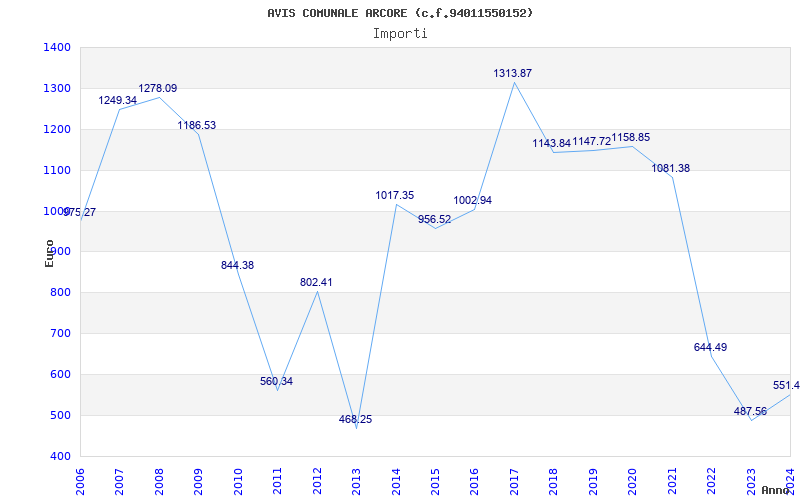Click the 2018 x-axis year label
This screenshot has height=500, width=800.
coord(554,482)
